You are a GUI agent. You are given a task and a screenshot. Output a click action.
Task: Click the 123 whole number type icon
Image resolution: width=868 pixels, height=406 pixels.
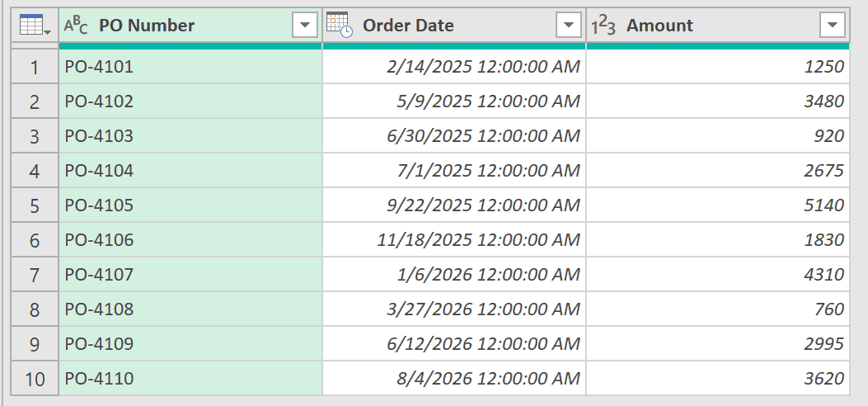pos(603,26)
